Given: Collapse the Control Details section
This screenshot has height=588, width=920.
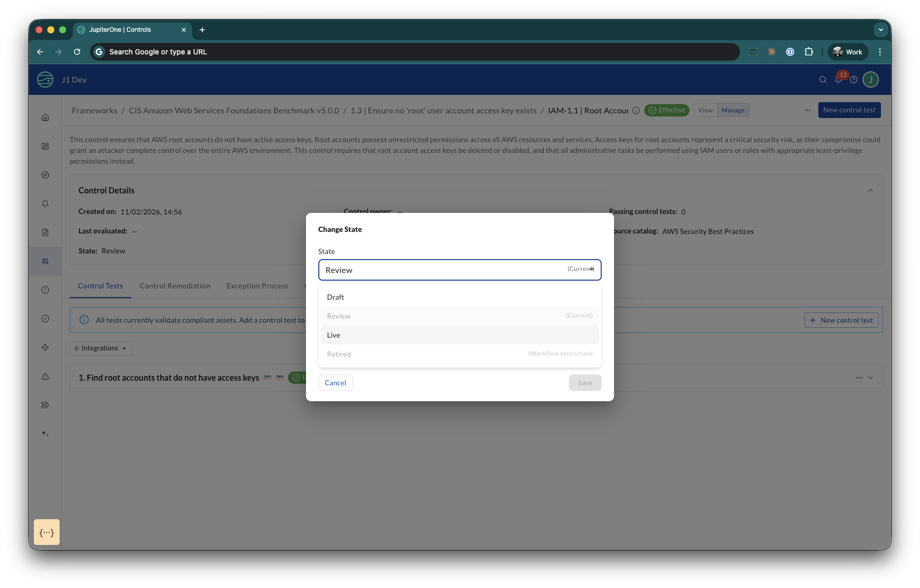Looking at the screenshot, I should click(870, 190).
